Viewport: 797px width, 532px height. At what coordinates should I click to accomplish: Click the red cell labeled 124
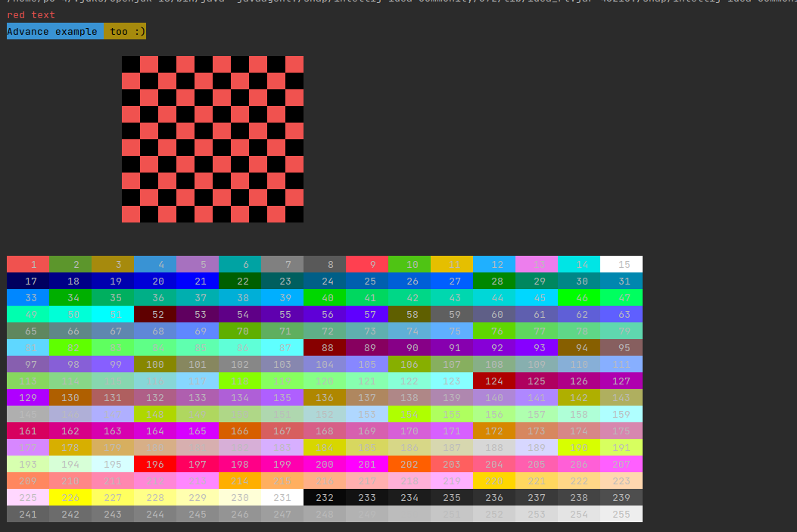click(494, 381)
